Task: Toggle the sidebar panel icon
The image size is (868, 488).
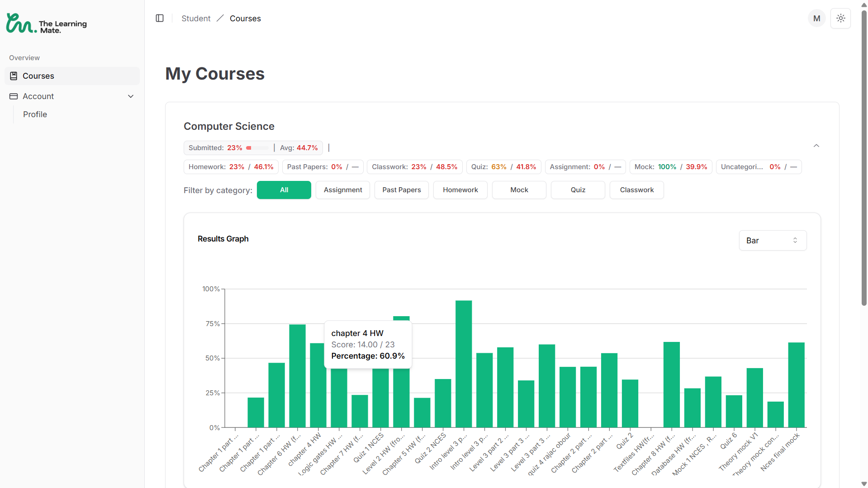Action: (160, 18)
